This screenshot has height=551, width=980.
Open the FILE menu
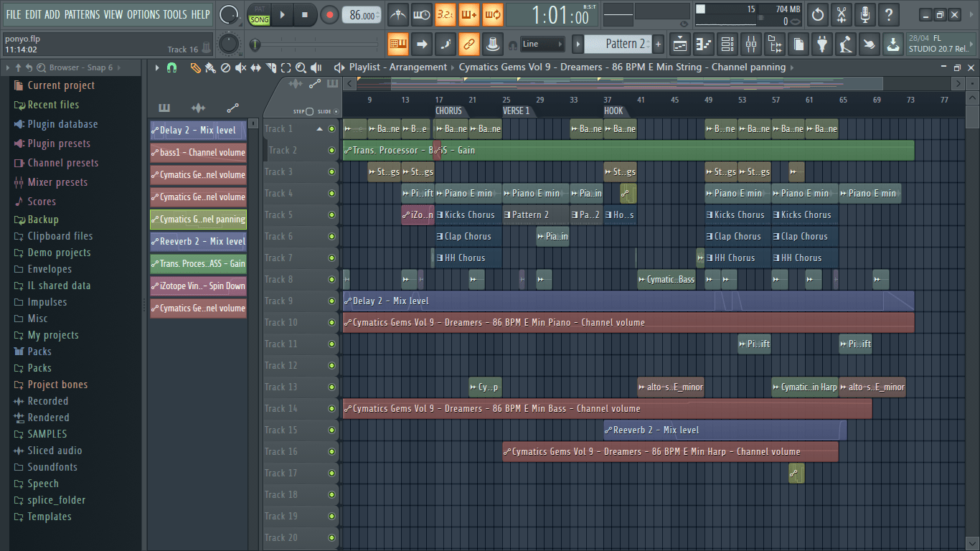[14, 14]
